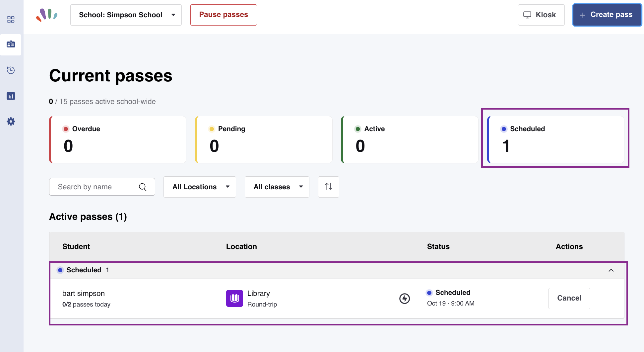This screenshot has height=352, width=644.
Task: Select the Overdue status card
Action: [x=118, y=139]
